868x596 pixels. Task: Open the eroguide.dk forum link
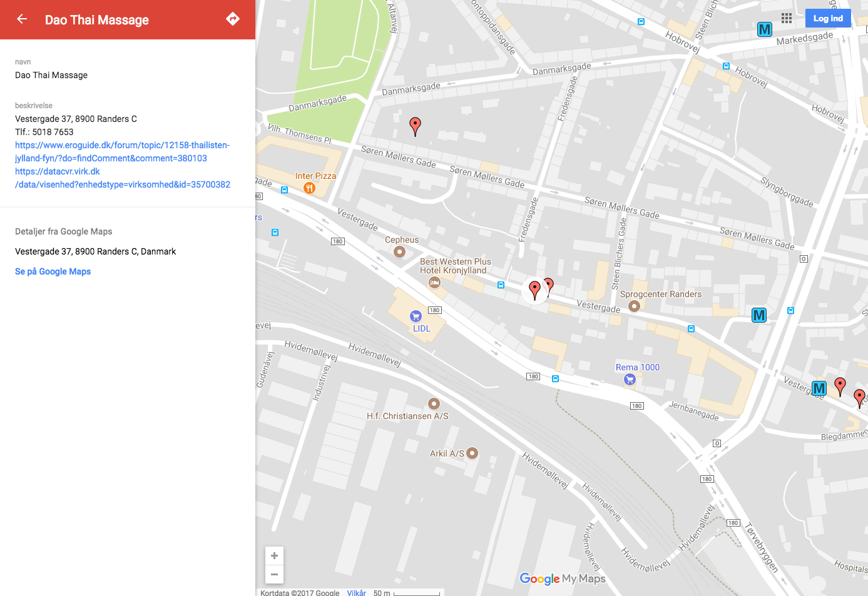point(122,151)
